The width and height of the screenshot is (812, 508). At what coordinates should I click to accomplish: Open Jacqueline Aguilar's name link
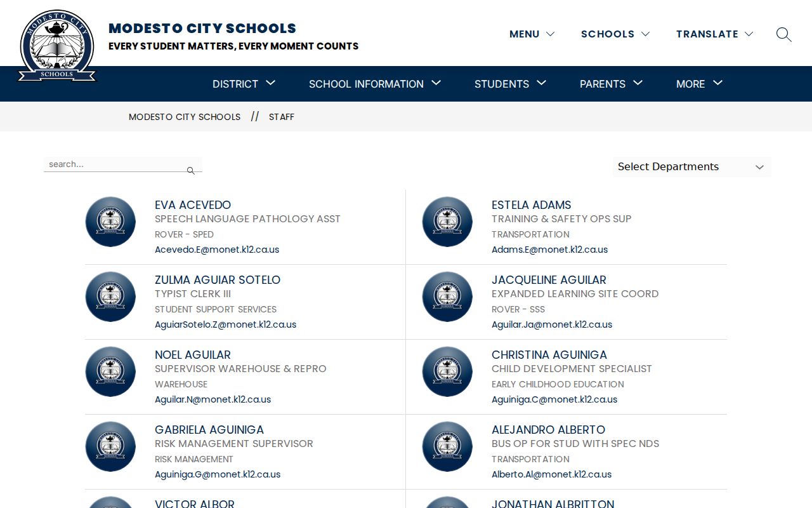click(549, 280)
